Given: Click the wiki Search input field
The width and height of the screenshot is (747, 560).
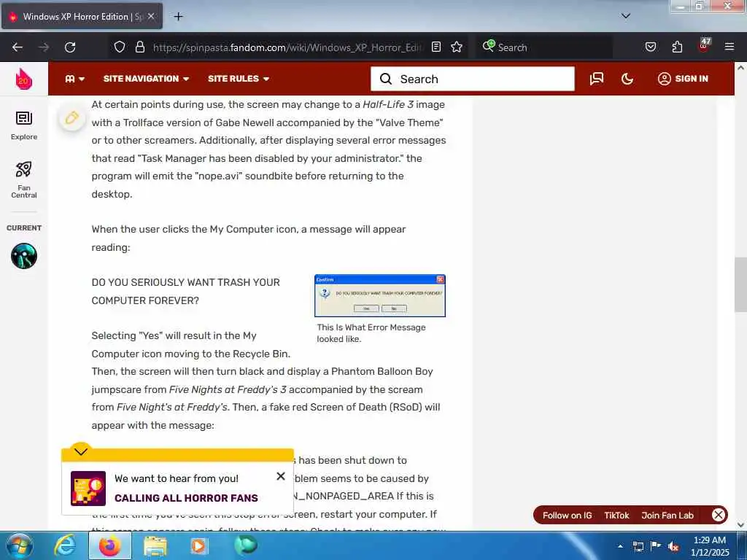Looking at the screenshot, I should [x=473, y=79].
